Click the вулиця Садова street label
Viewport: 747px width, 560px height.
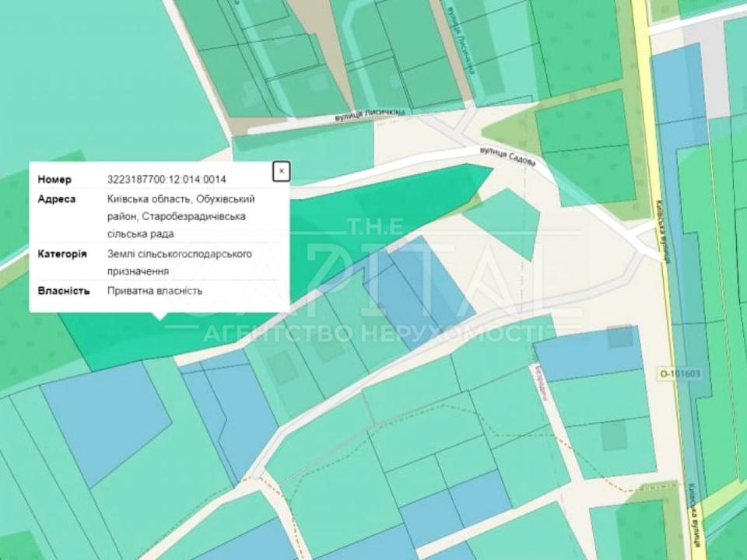507,156
